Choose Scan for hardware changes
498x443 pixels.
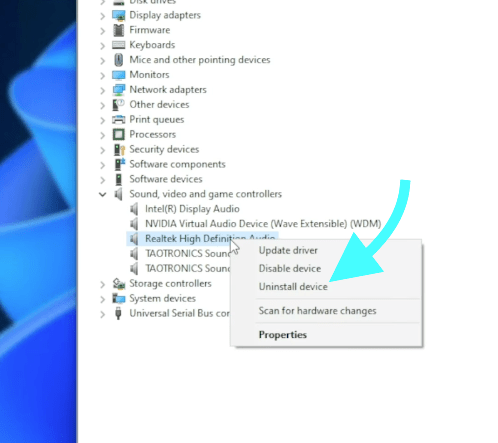pyautogui.click(x=317, y=311)
